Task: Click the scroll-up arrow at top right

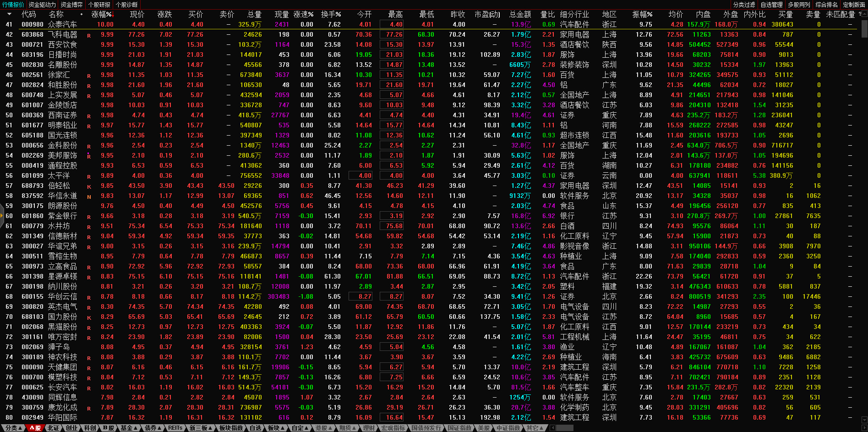Action: tap(864, 13)
